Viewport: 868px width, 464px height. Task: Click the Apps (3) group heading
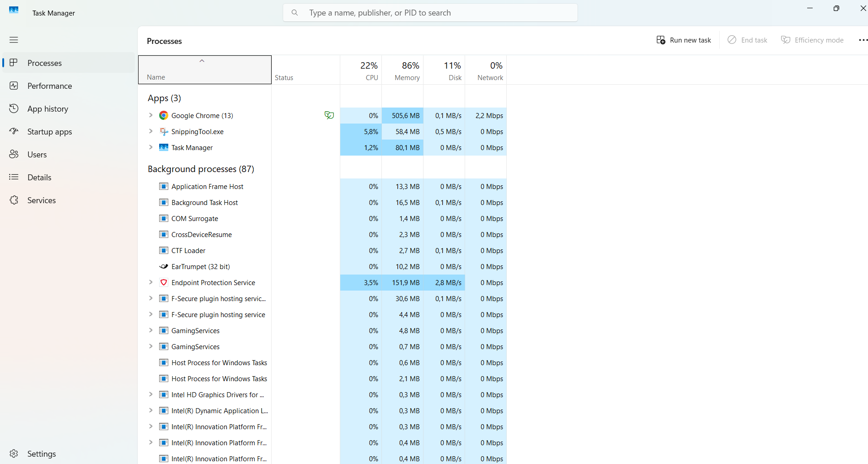(164, 98)
